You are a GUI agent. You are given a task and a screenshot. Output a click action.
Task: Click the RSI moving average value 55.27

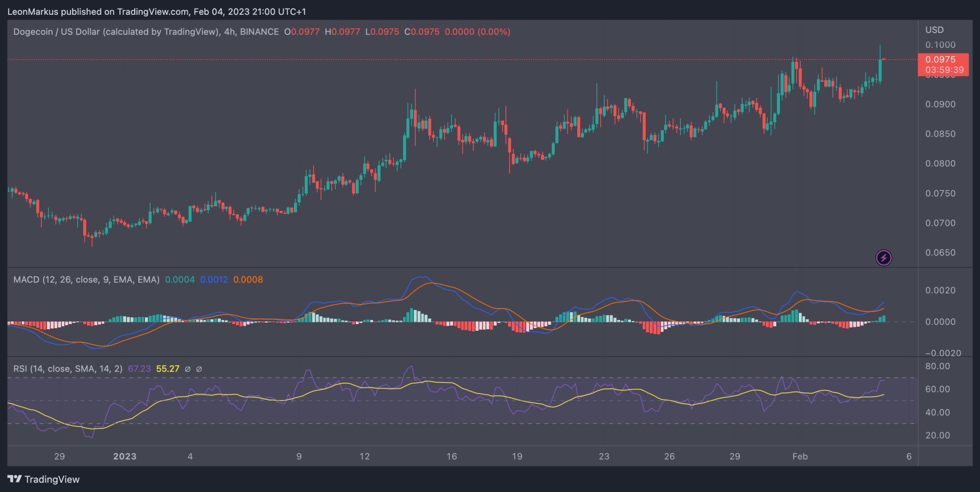[x=168, y=369]
